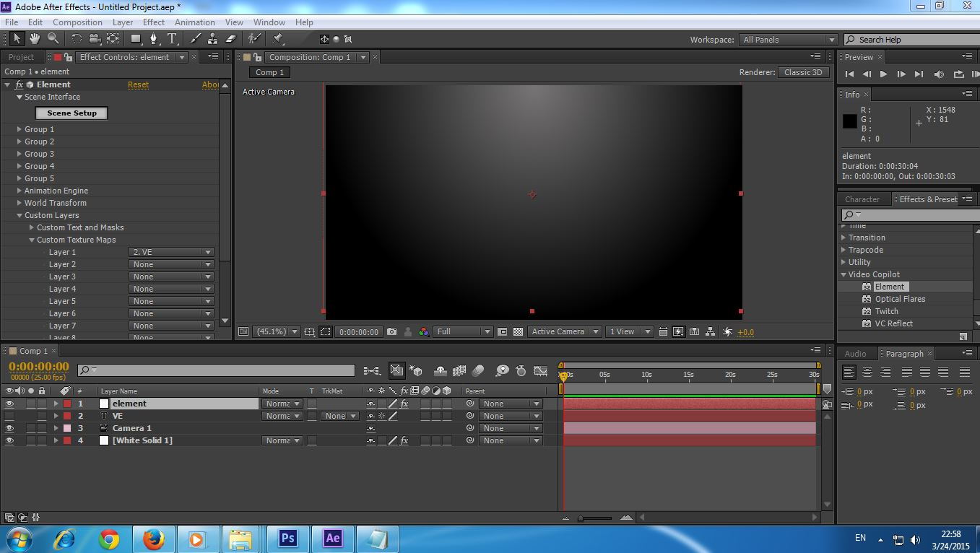
Task: Hide the Camera 1 layer
Action: (9, 428)
